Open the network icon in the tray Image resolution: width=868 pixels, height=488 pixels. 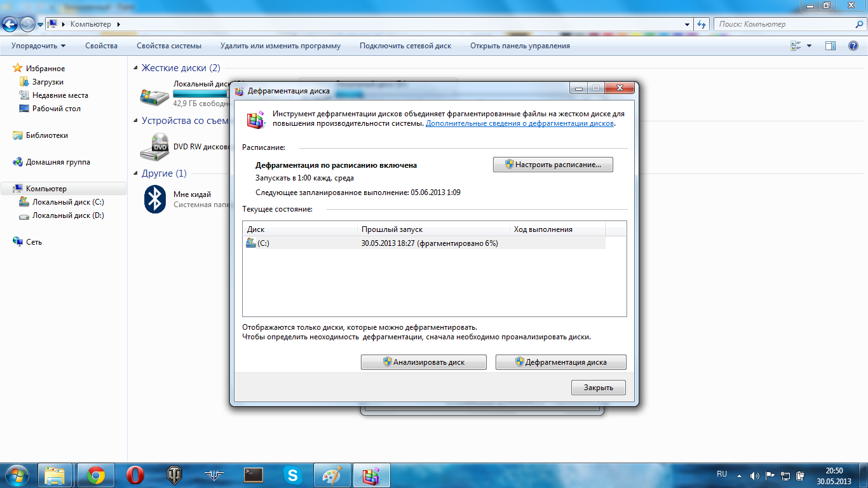tap(786, 475)
